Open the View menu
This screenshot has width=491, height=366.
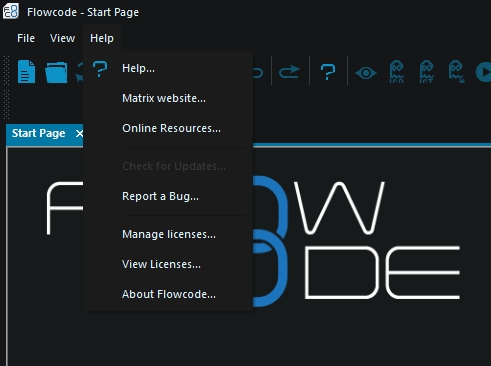(x=62, y=38)
